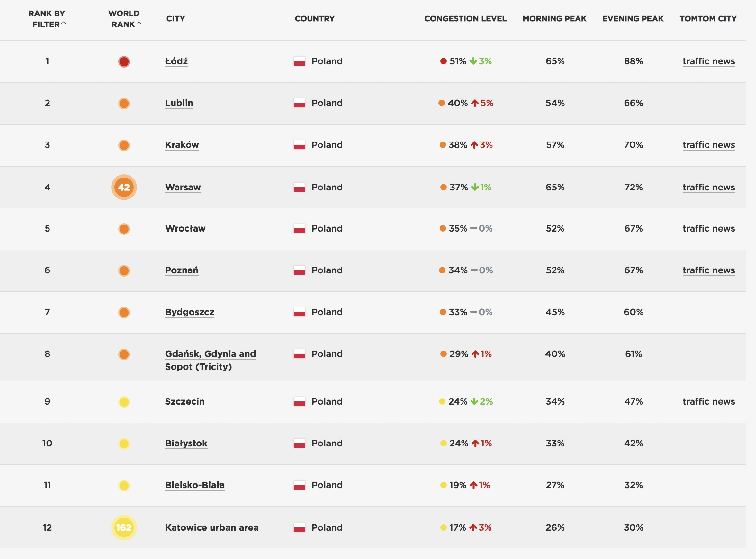Screen dimensions: 756x559
Task: Click the Morning Peak column header
Action: click(554, 19)
